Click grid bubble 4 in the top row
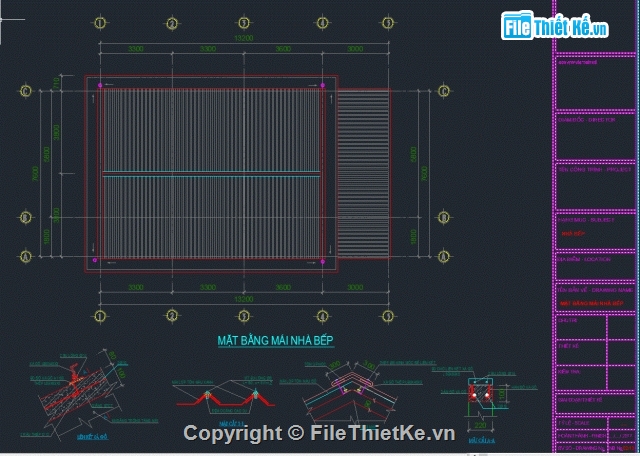 pos(322,23)
